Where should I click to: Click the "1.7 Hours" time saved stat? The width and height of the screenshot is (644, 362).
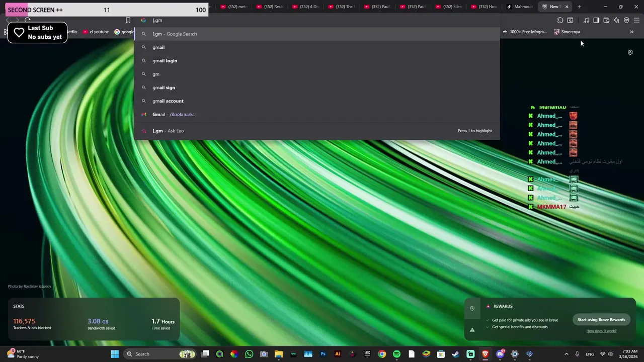(163, 321)
